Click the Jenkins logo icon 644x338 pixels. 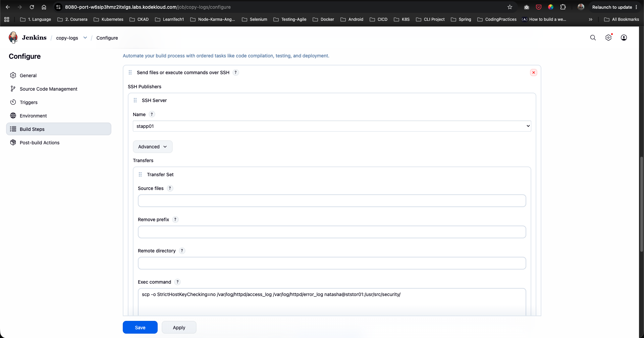[x=13, y=38]
